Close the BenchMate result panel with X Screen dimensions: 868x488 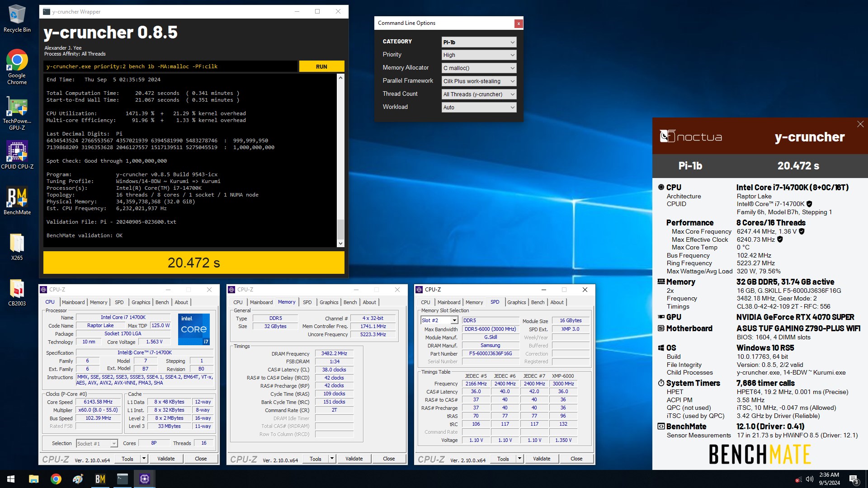860,124
